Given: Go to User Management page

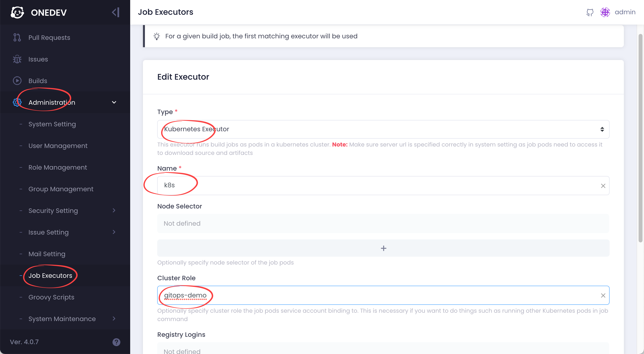Looking at the screenshot, I should point(58,146).
